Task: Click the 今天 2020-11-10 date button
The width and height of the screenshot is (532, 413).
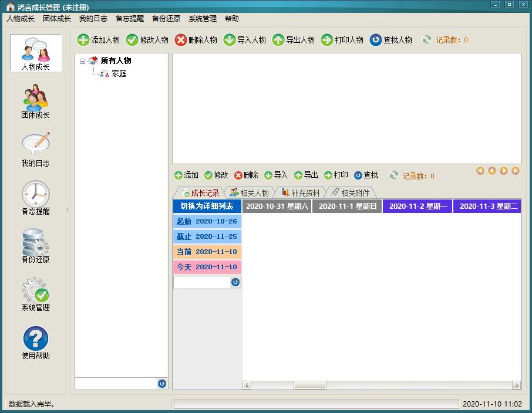Action: point(207,267)
